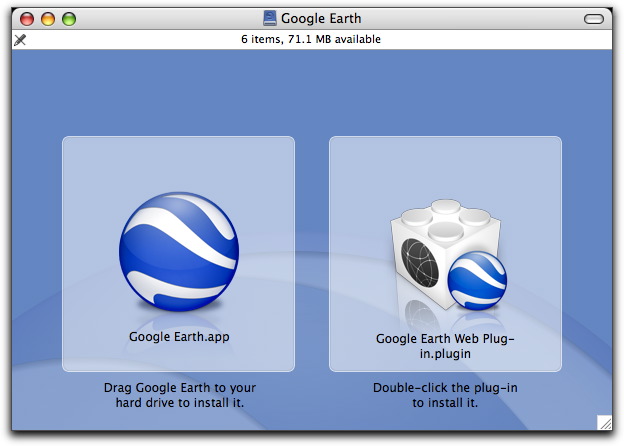Click the "Google Earth Web Plug-in.plugin" file name

tap(445, 345)
